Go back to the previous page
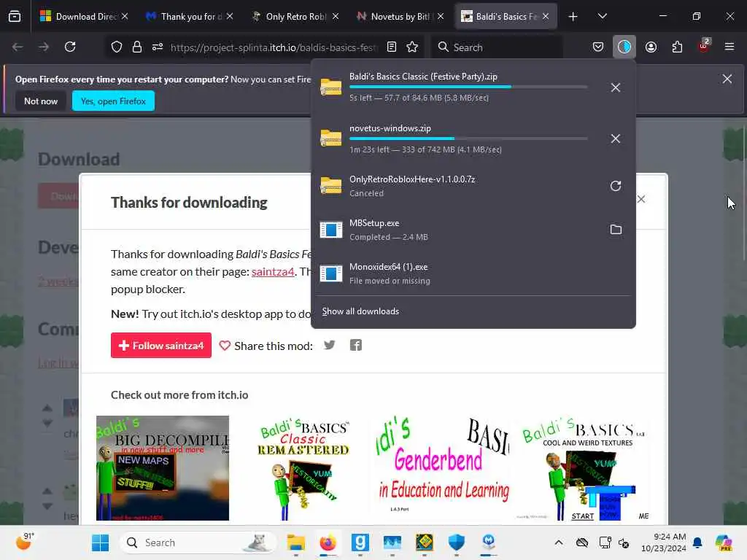 click(x=18, y=47)
